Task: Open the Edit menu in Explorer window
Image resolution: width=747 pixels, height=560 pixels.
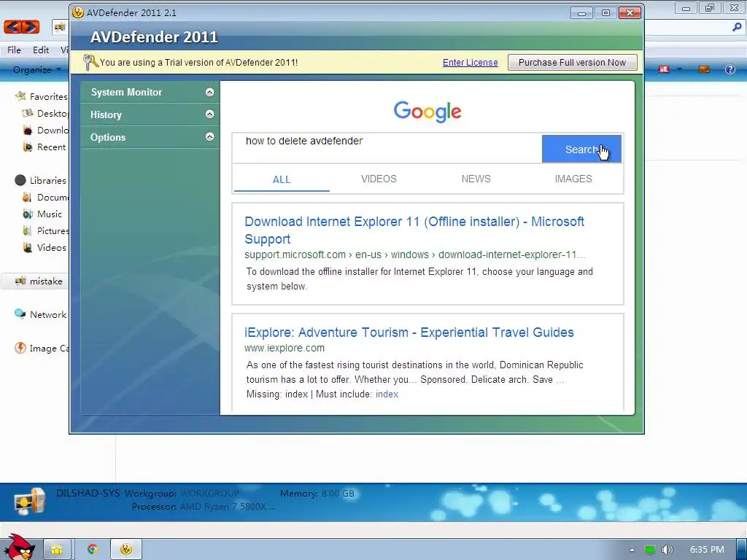Action: (x=41, y=50)
